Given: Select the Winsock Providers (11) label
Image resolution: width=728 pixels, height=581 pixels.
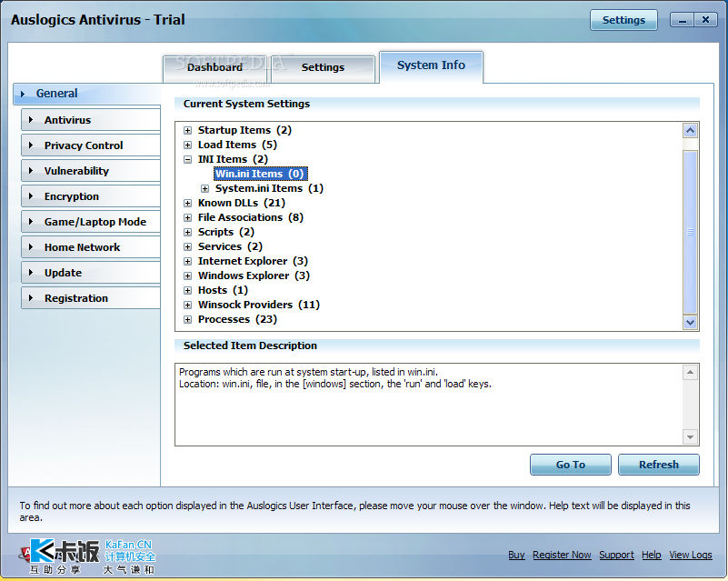Looking at the screenshot, I should (x=259, y=305).
